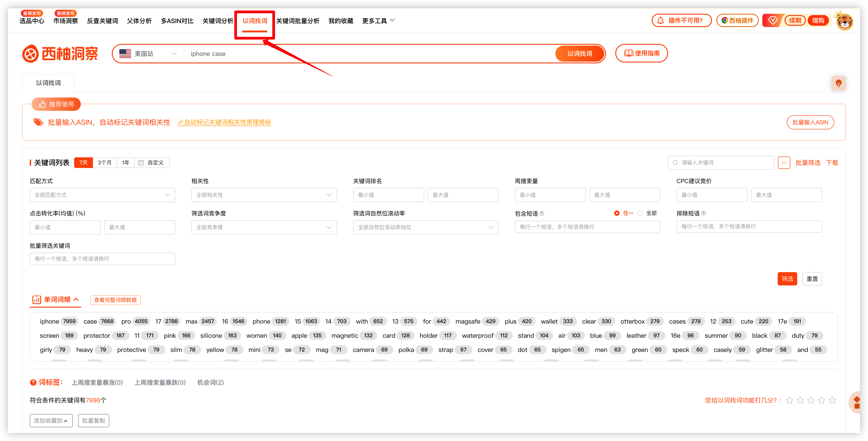
Task: Switch keyword list period to 3个月
Action: (105, 163)
